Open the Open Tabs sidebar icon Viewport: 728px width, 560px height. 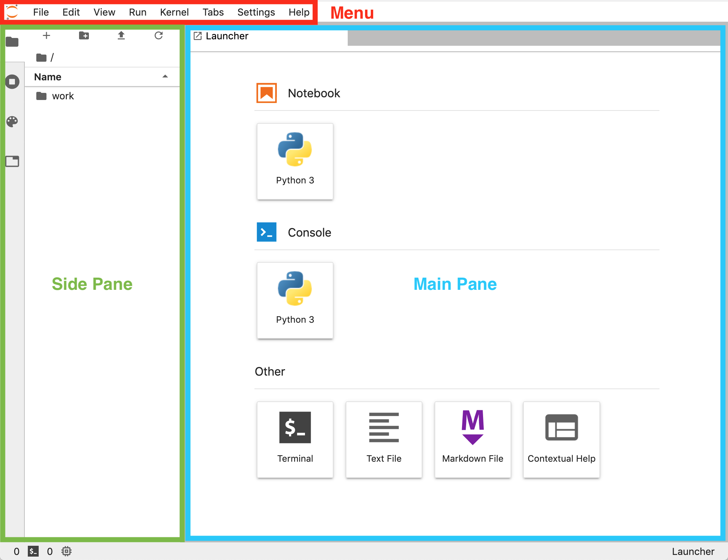[x=12, y=161]
